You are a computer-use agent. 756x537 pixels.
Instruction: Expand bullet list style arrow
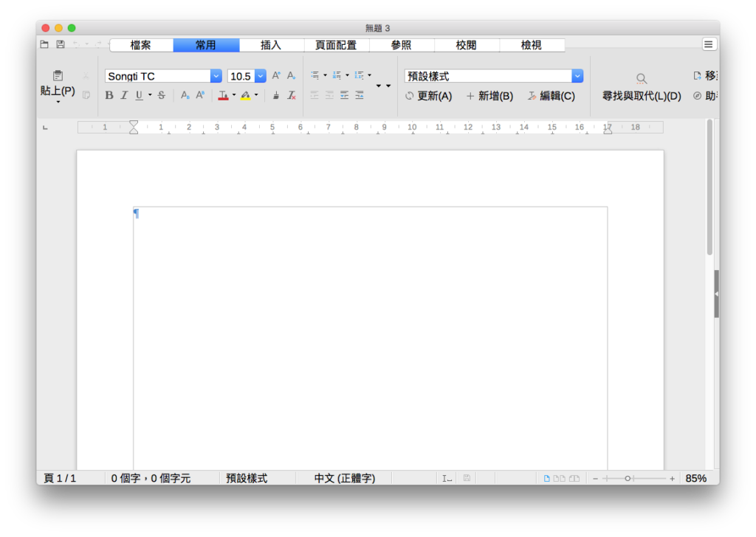325,75
